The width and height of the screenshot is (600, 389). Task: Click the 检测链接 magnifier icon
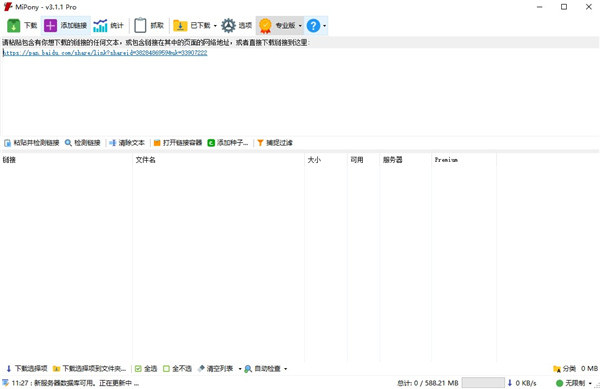click(x=68, y=143)
